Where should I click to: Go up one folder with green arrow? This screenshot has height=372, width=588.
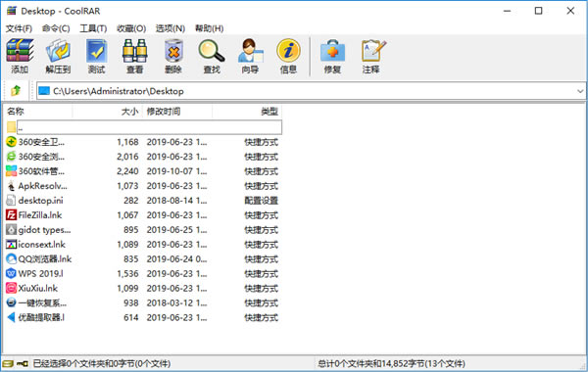click(16, 90)
